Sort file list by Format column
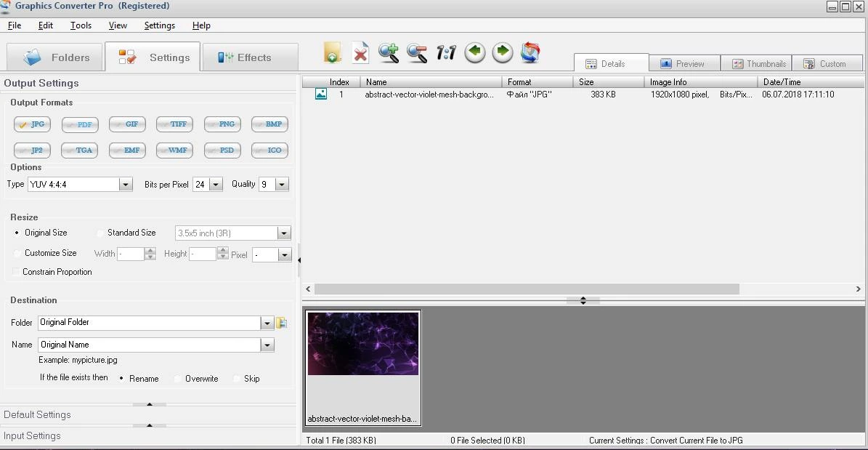The width and height of the screenshot is (868, 450). pos(538,82)
